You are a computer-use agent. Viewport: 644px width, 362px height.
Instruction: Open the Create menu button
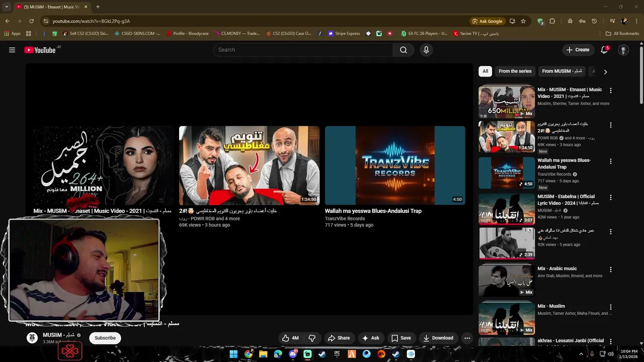[578, 50]
